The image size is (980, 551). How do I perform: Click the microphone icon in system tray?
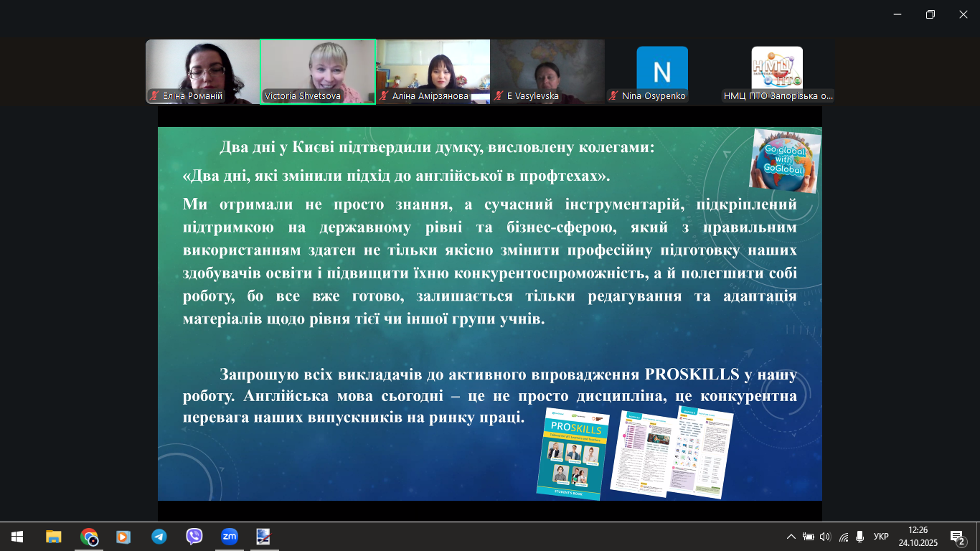tap(859, 537)
